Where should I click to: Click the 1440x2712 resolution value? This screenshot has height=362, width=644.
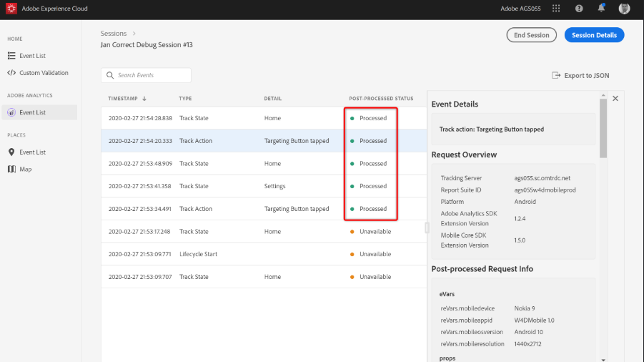(x=527, y=344)
